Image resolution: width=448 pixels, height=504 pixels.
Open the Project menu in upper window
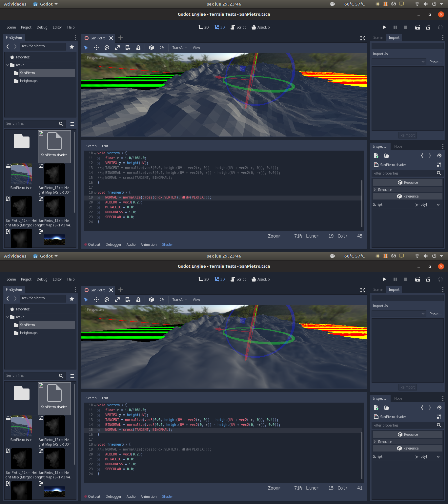coord(26,27)
